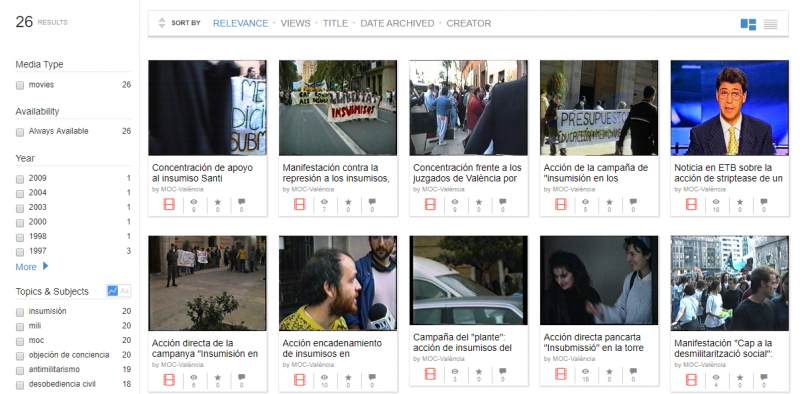Check the Always Available filter
Image resolution: width=800 pixels, height=394 pixels.
click(x=20, y=132)
